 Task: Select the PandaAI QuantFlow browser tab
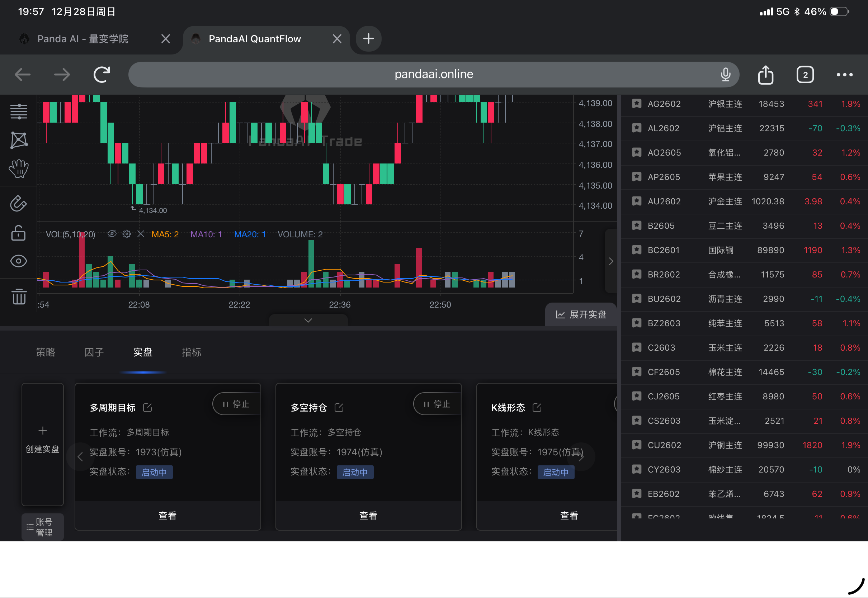pos(255,39)
